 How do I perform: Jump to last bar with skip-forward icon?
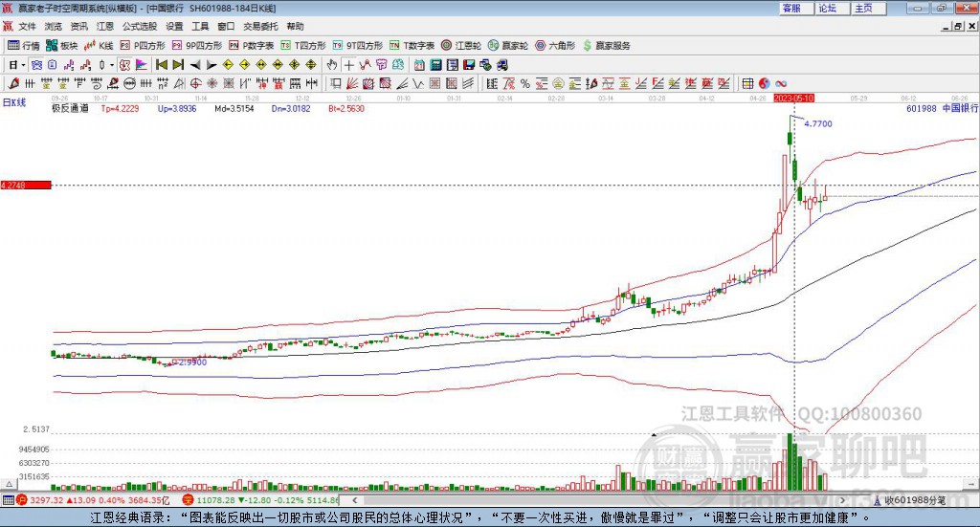[x=178, y=65]
